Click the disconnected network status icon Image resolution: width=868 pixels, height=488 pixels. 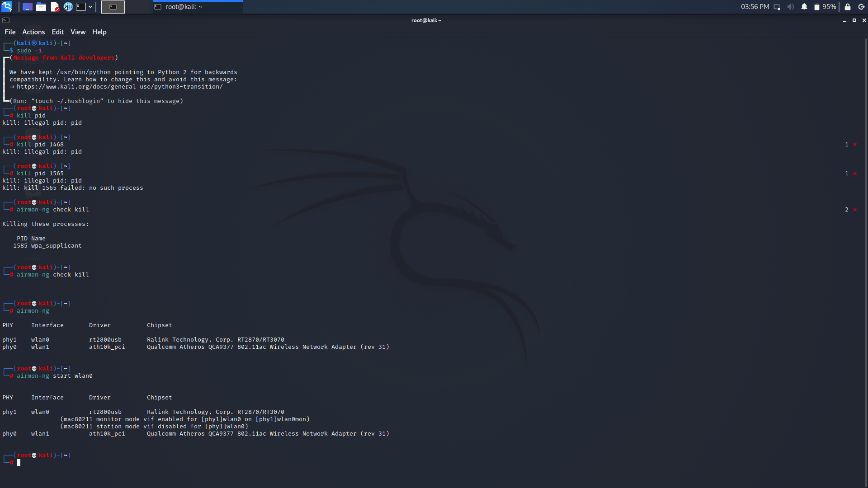click(777, 7)
